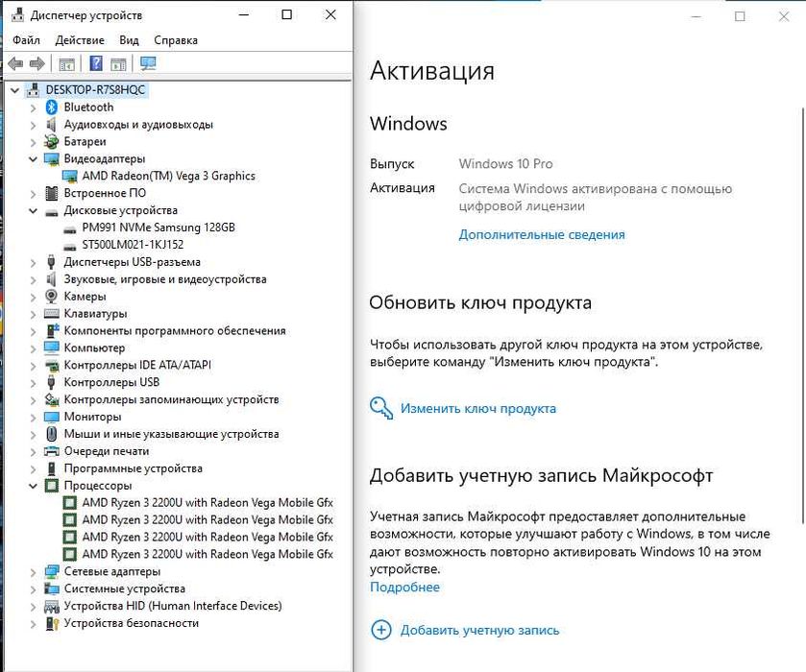Select Компоненты программного обеспечения item

tap(175, 331)
